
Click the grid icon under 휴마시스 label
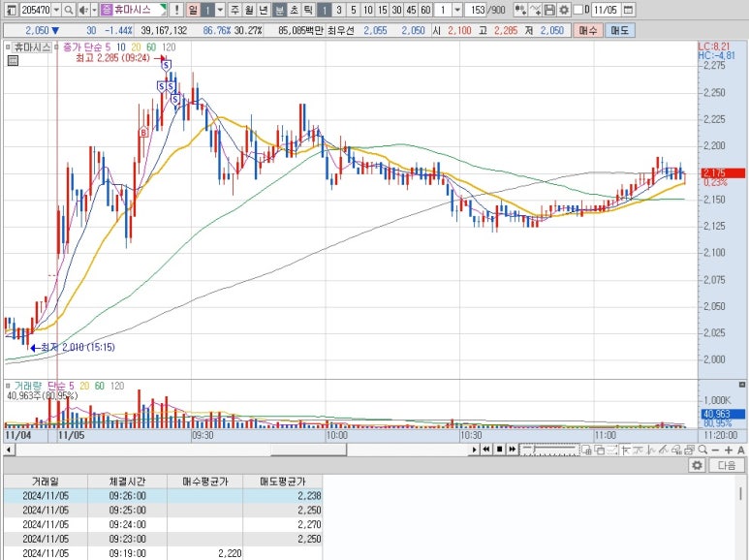(x=13, y=61)
